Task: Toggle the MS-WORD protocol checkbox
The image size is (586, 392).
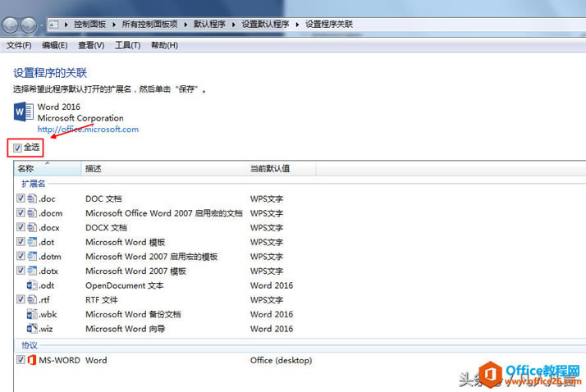Action: (x=21, y=360)
